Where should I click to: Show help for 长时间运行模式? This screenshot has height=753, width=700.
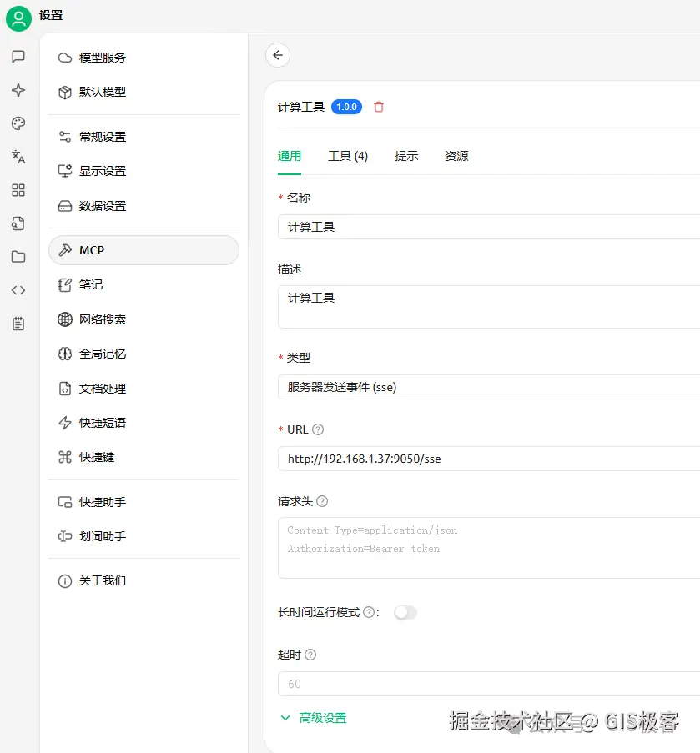(369, 612)
